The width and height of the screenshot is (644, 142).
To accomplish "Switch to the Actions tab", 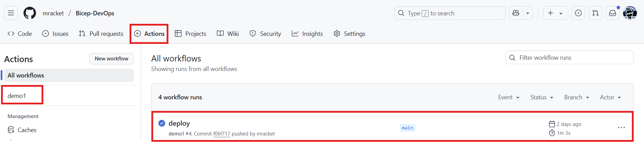I will pyautogui.click(x=149, y=33).
